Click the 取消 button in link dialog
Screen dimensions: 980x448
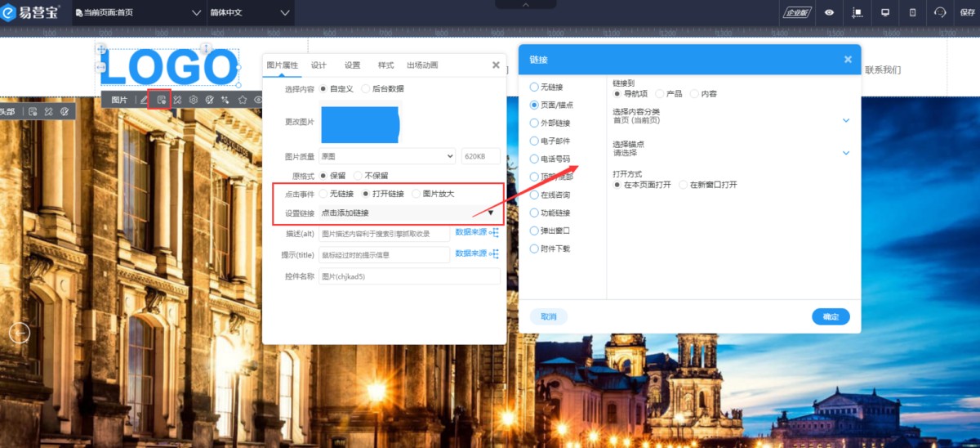click(549, 316)
